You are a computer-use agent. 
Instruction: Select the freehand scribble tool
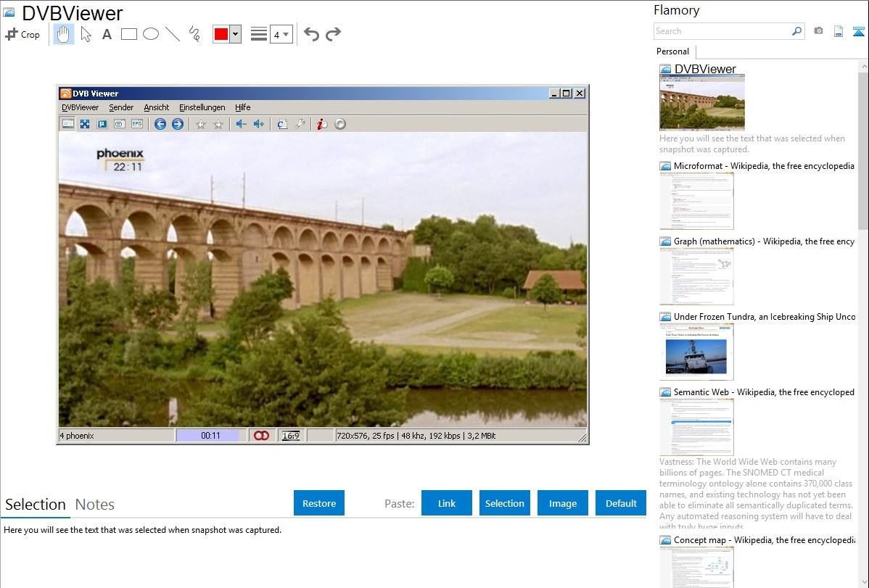tap(194, 34)
